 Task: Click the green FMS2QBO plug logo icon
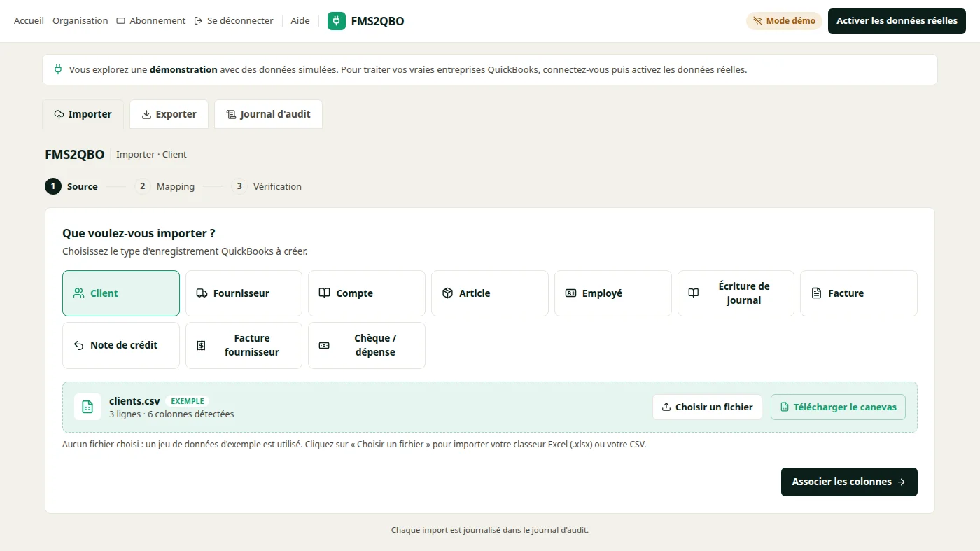click(337, 21)
